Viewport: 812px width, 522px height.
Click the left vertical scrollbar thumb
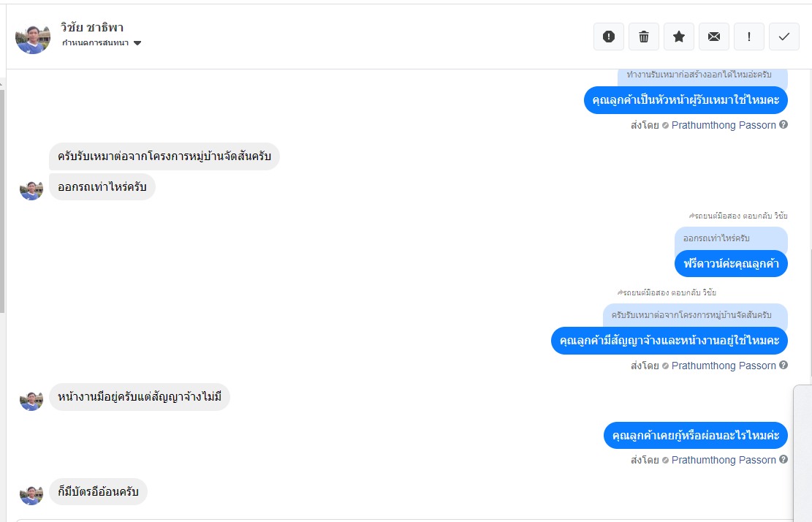[2, 190]
